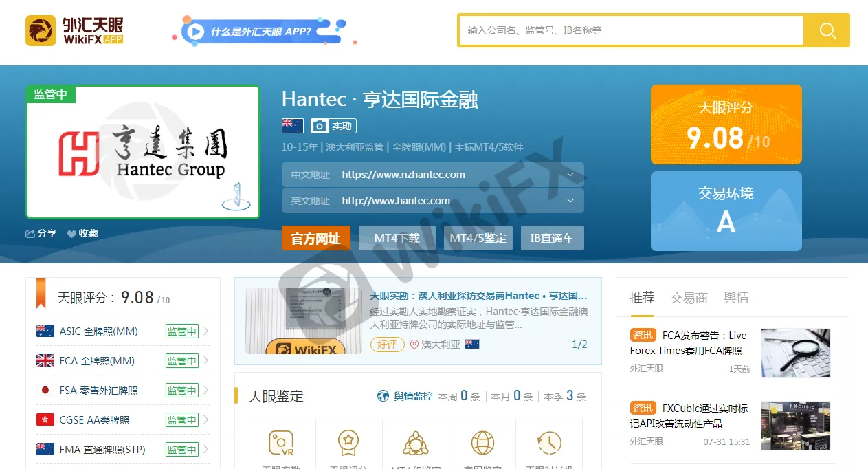Click the orange ribbon beside 天眼评分 heading

click(x=41, y=293)
